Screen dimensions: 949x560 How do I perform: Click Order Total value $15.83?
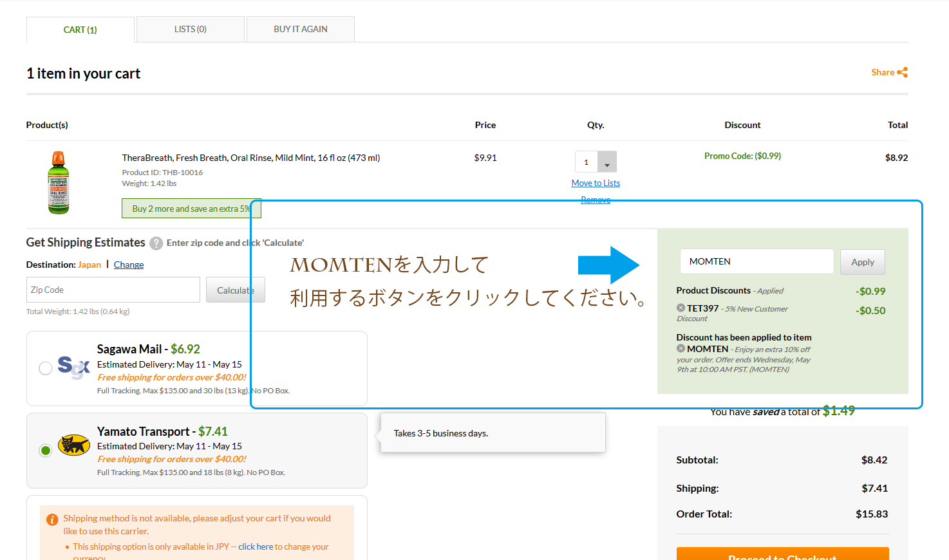click(x=872, y=514)
